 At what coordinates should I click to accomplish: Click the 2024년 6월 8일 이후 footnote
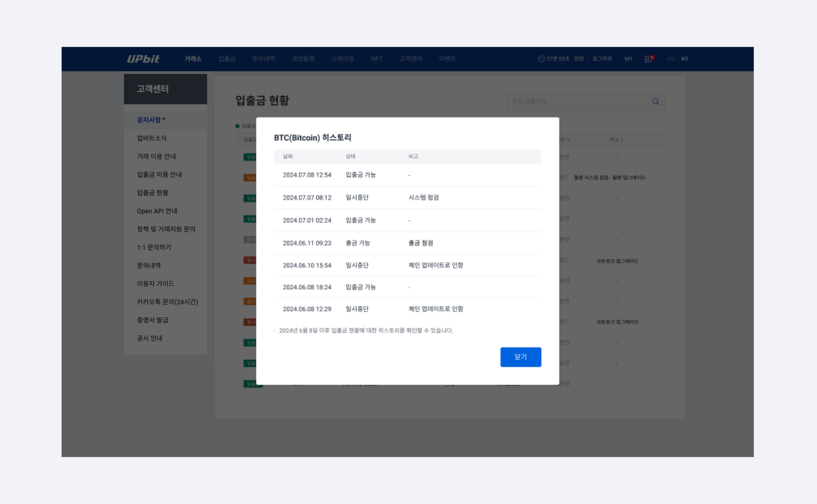[x=366, y=330]
